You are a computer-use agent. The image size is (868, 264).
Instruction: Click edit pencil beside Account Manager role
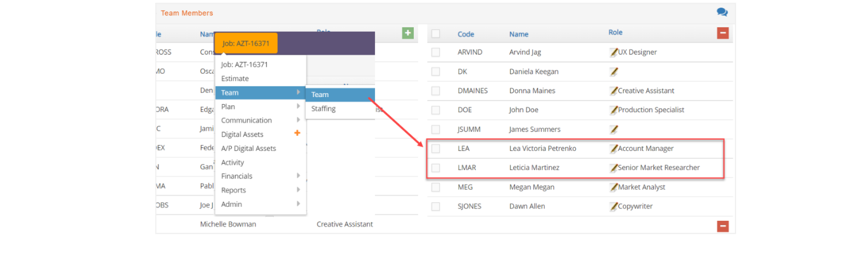pyautogui.click(x=613, y=148)
